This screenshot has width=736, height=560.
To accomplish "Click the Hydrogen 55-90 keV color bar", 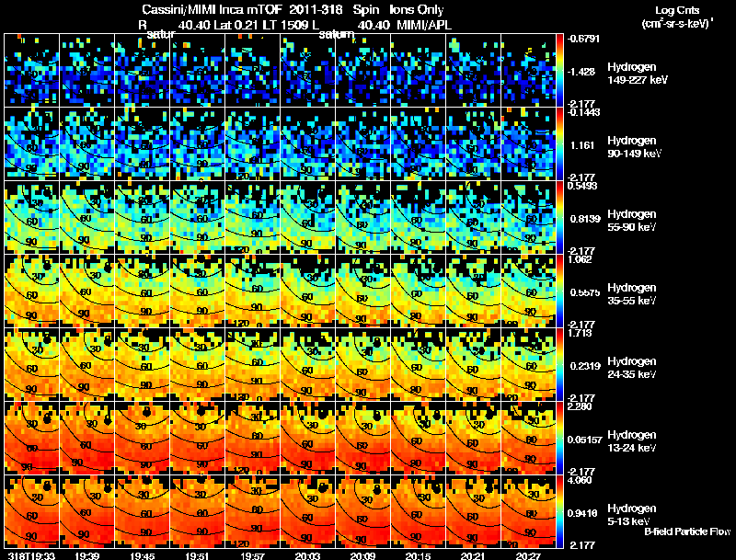I will coord(561,217).
